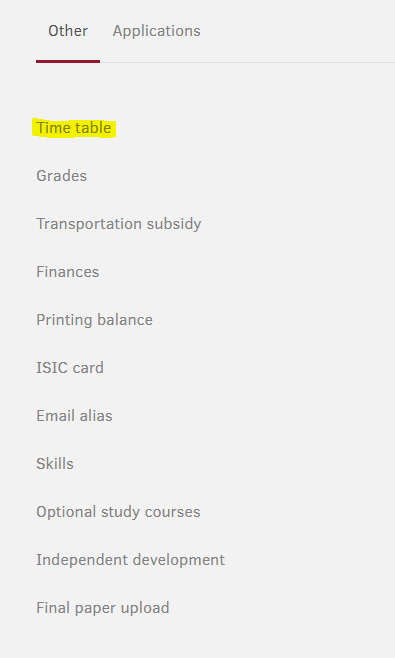This screenshot has height=658, width=395.
Task: Open the Grades page
Action: [x=61, y=175]
